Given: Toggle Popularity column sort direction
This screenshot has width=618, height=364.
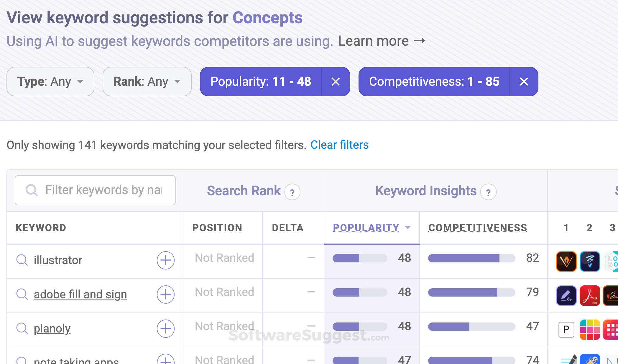Looking at the screenshot, I should click(x=371, y=227).
